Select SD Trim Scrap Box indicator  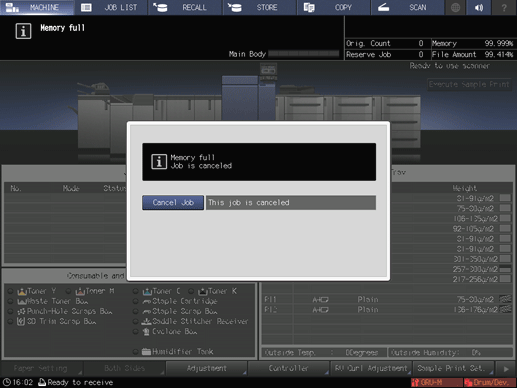coord(10,322)
